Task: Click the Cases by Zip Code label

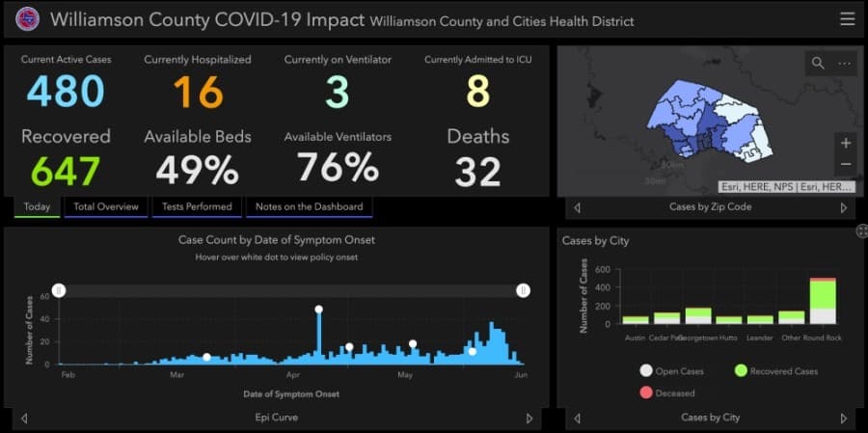Action: coord(710,207)
